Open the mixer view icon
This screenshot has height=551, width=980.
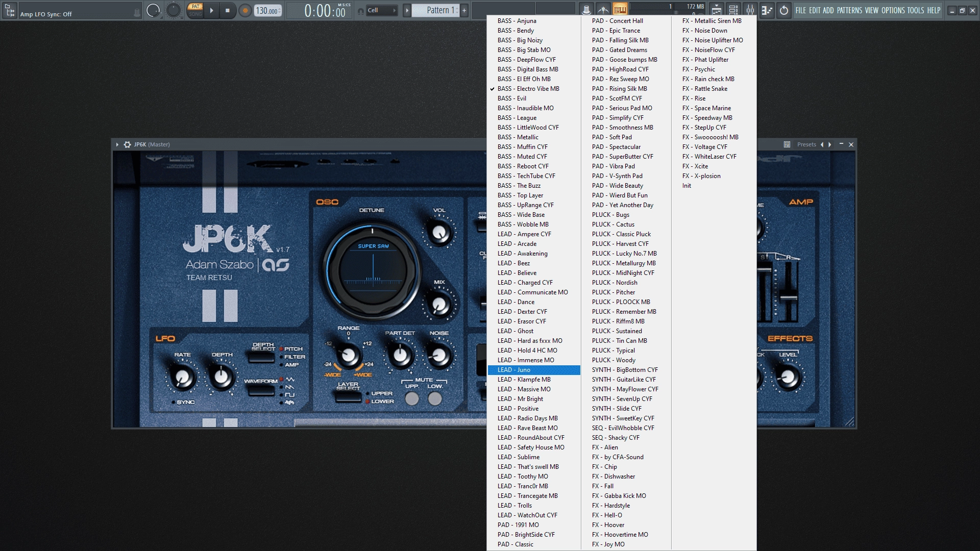tap(750, 10)
